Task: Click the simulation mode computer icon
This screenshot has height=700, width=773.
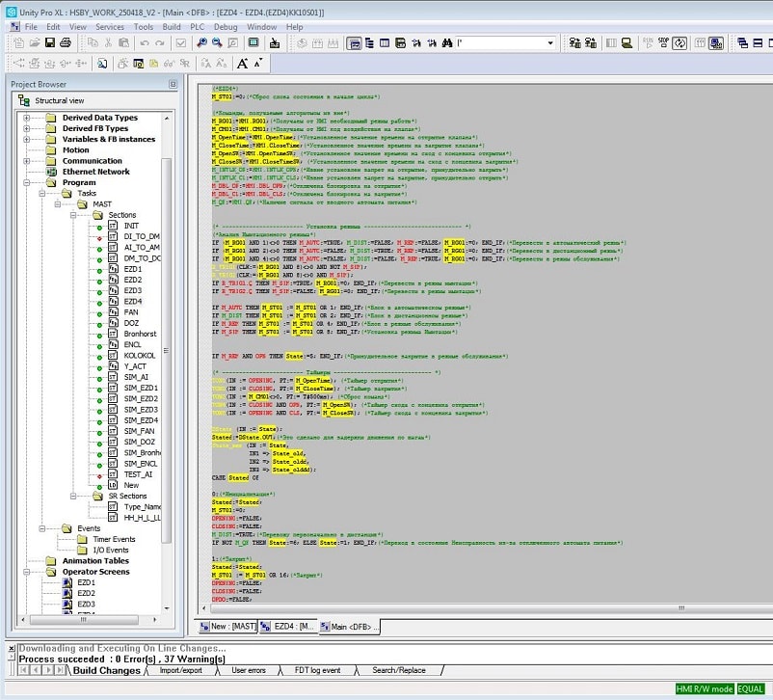Action: [626, 43]
